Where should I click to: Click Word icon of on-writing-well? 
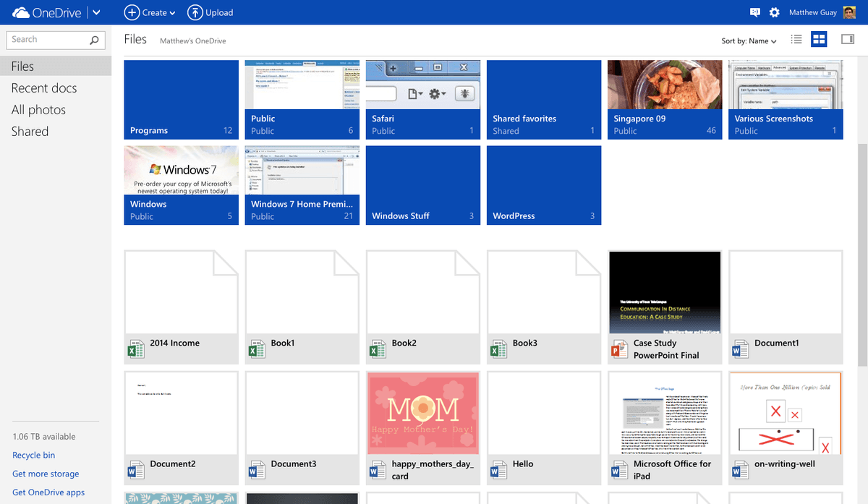coord(739,471)
